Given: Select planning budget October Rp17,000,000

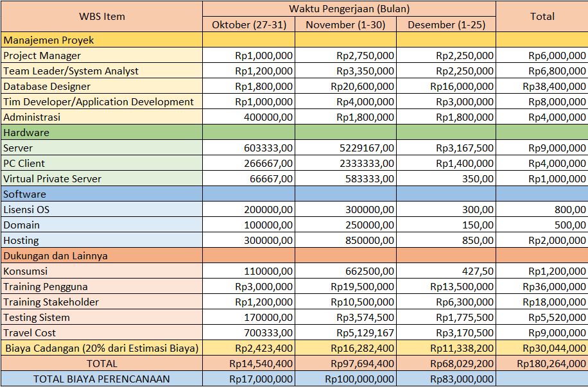Looking at the screenshot, I should pyautogui.click(x=249, y=378).
